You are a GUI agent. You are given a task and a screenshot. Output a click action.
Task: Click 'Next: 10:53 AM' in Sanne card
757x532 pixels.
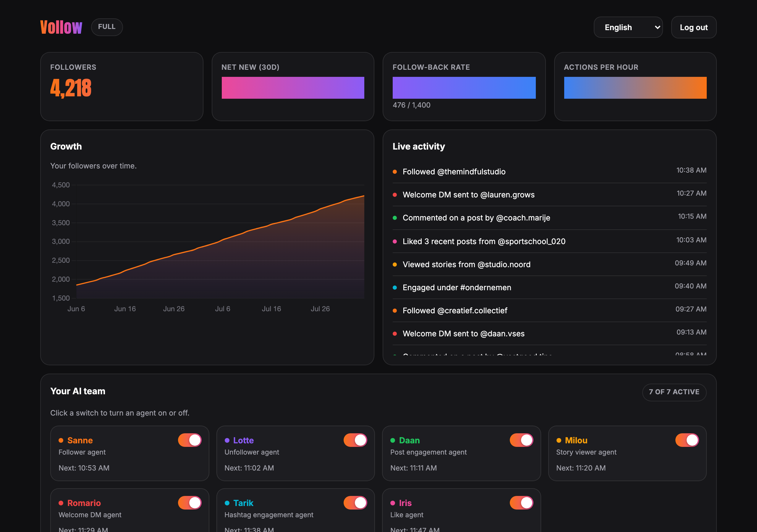pos(84,468)
